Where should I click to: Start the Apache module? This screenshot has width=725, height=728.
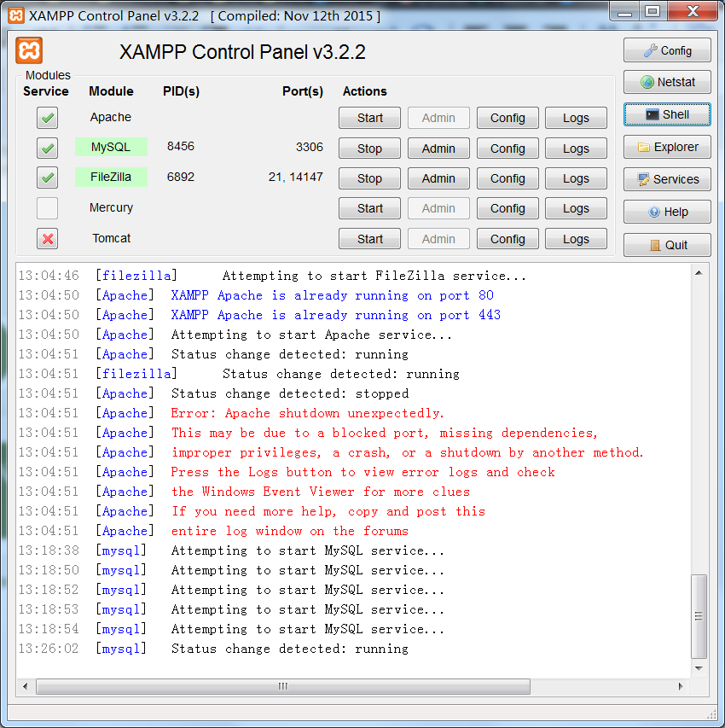(x=369, y=118)
